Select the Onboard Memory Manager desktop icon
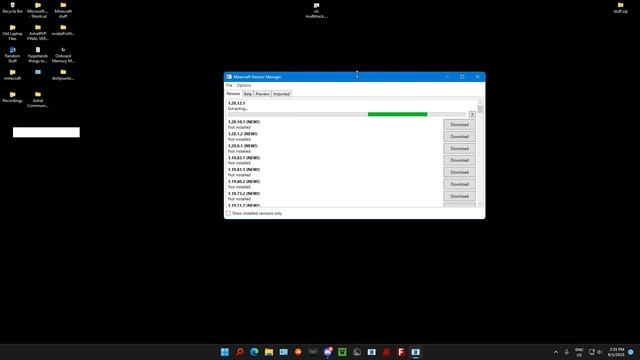This screenshot has height=360, width=640. (63, 55)
